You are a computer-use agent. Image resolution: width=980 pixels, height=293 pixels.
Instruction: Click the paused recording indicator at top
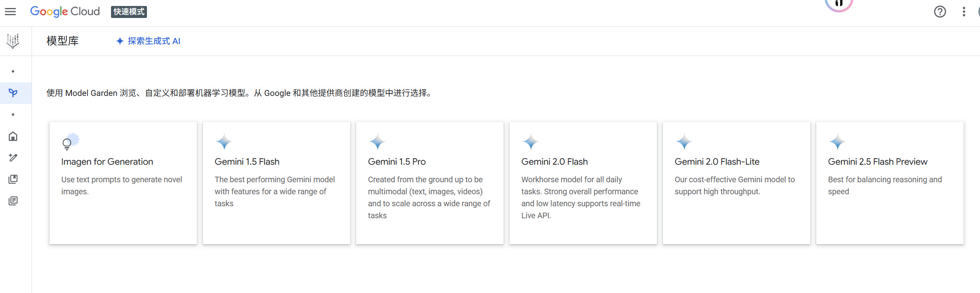click(839, 3)
